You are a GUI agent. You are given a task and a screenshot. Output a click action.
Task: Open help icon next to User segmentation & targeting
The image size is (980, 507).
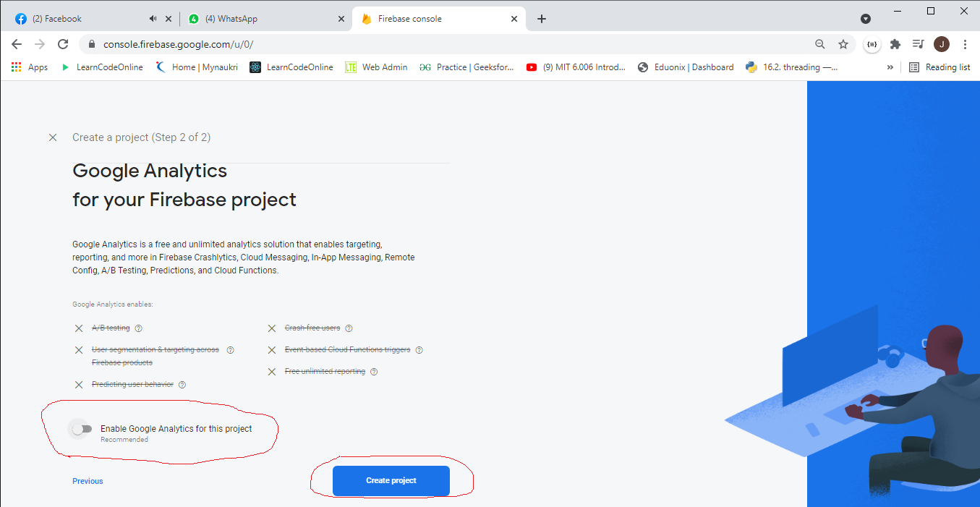[230, 350]
